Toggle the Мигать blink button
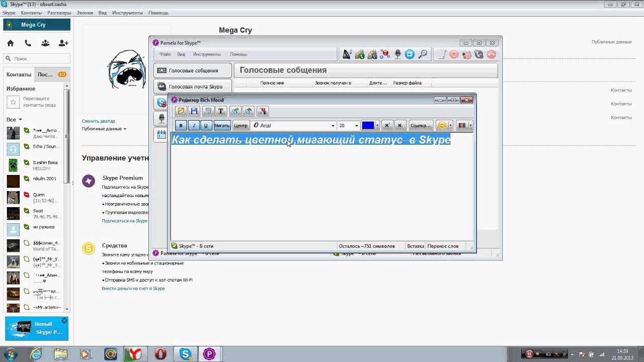 pyautogui.click(x=222, y=126)
